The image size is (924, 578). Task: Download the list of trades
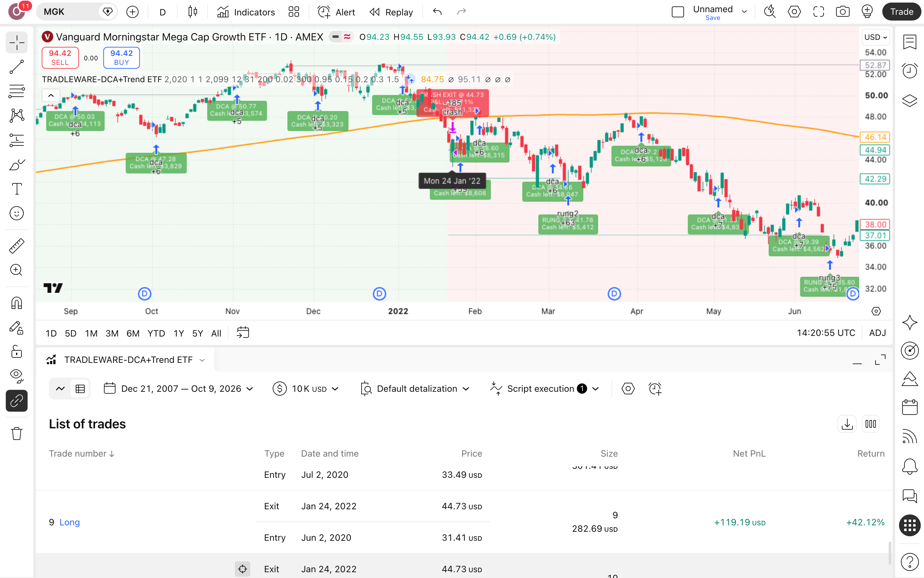(x=847, y=424)
